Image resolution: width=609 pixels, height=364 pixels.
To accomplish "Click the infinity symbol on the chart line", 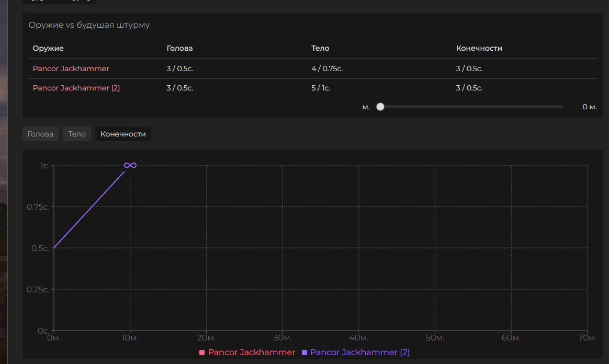I will (130, 165).
